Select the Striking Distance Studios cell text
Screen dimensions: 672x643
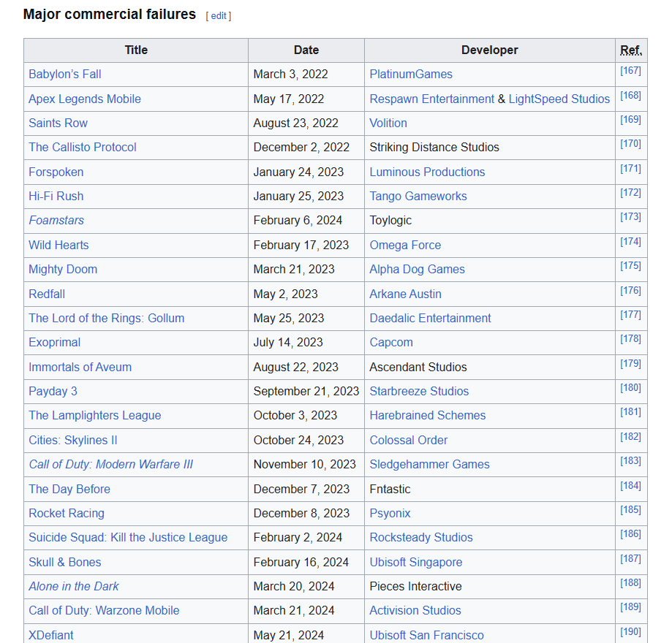434,147
